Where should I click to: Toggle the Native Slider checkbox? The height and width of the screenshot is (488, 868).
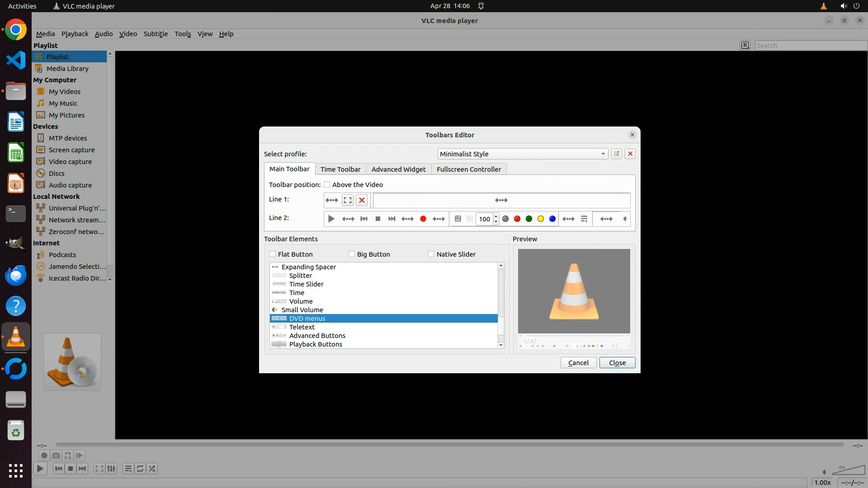pos(431,254)
